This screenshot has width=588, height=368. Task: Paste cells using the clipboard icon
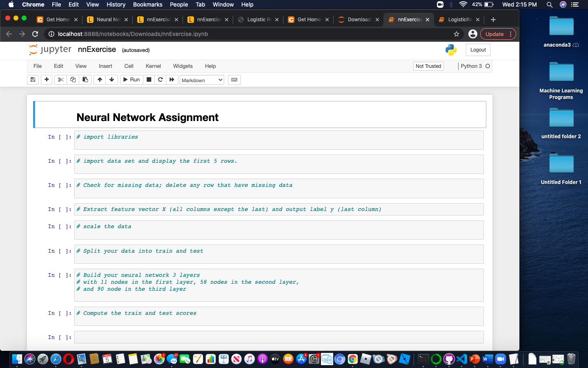pyautogui.click(x=85, y=80)
